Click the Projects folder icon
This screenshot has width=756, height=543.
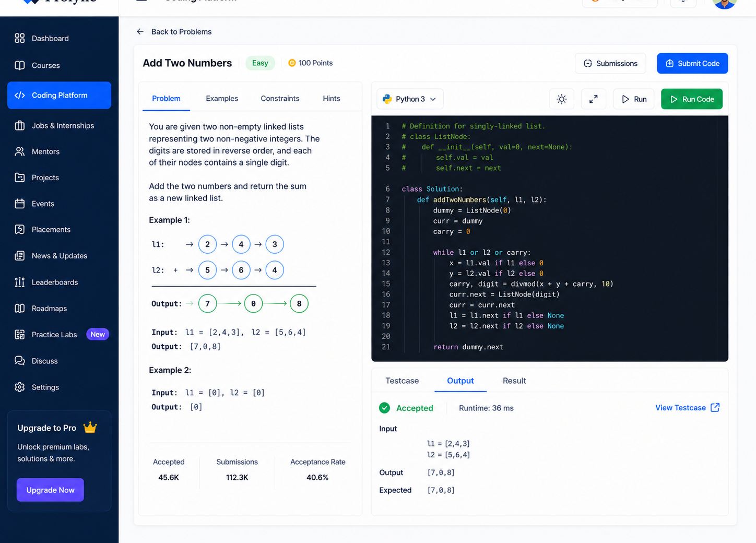[x=20, y=178]
